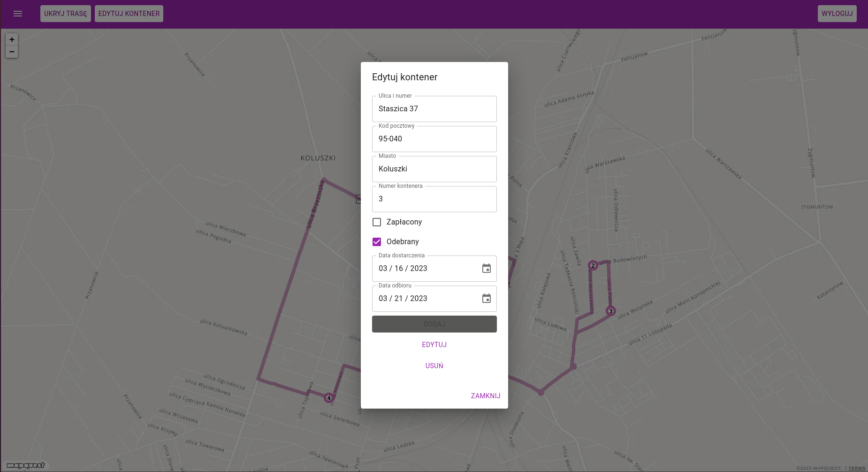Open calendar picker for Data odbioru
The width and height of the screenshot is (868, 472).
click(486, 299)
